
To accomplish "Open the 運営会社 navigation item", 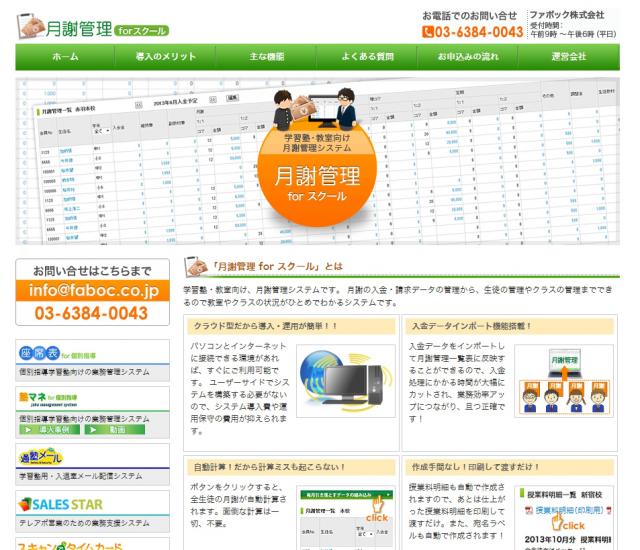I will 569,57.
